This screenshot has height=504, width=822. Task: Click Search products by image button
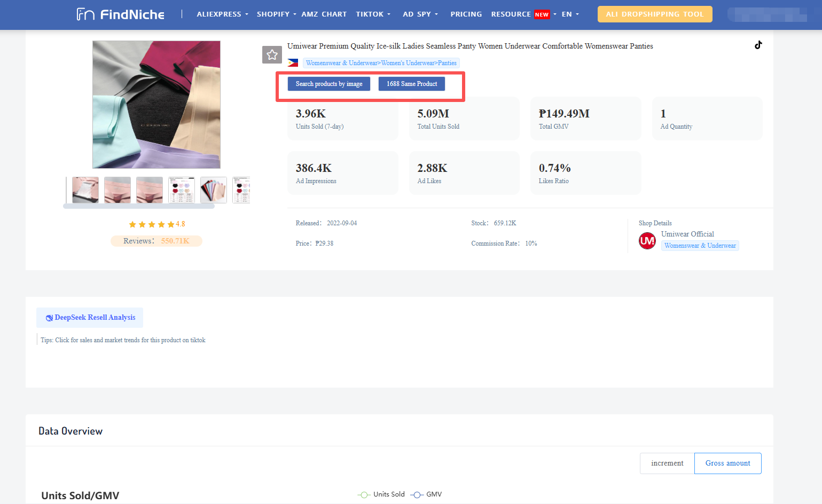pyautogui.click(x=329, y=84)
